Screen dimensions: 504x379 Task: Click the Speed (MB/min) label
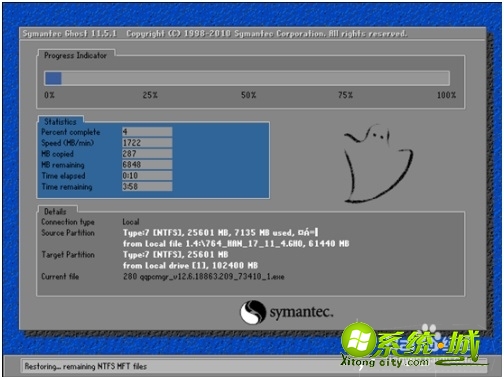coord(68,143)
